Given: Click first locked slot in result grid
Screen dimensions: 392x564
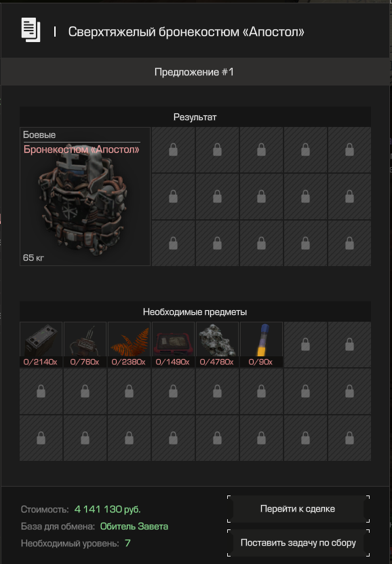Looking at the screenshot, I should 173,149.
